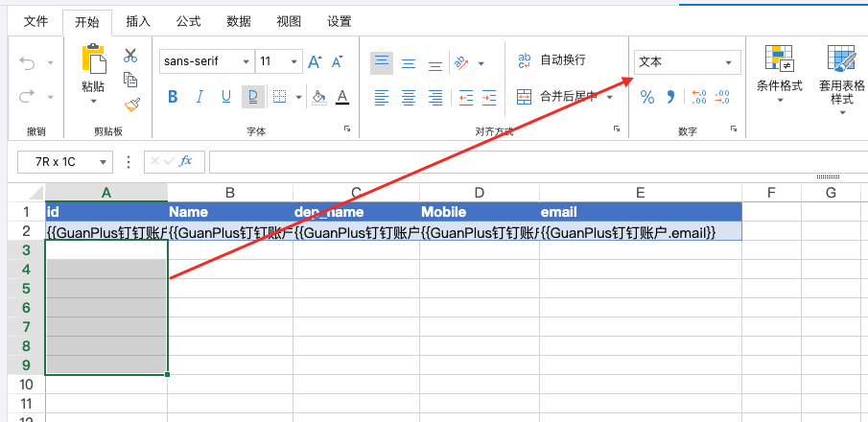Toggle bold formatting
Viewport: 868px width, 422px height.
point(173,98)
